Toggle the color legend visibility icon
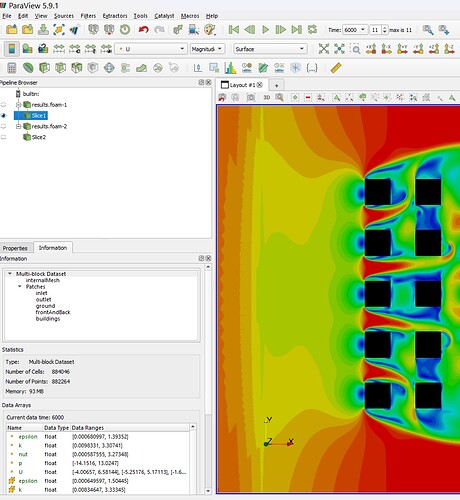This screenshot has width=460, height=500. tap(12, 49)
